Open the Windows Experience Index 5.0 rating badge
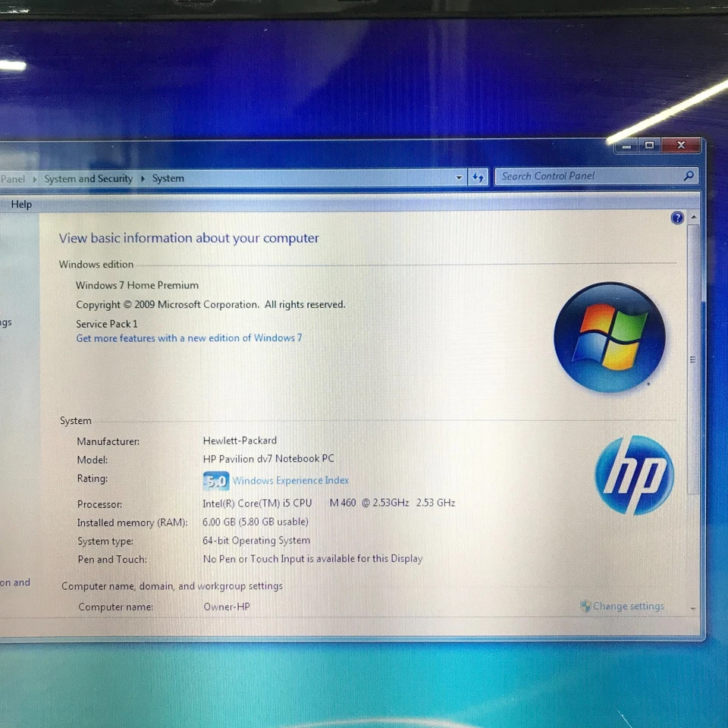 (x=215, y=480)
